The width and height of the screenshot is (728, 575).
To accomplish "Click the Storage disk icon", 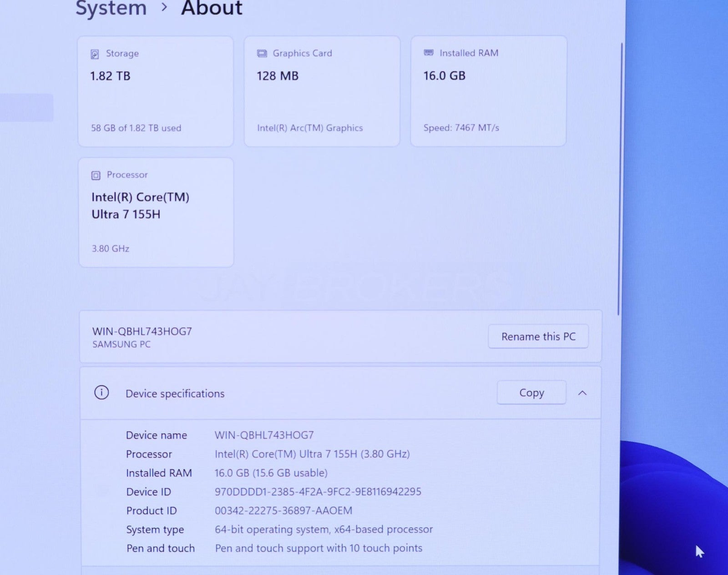I will click(x=95, y=54).
